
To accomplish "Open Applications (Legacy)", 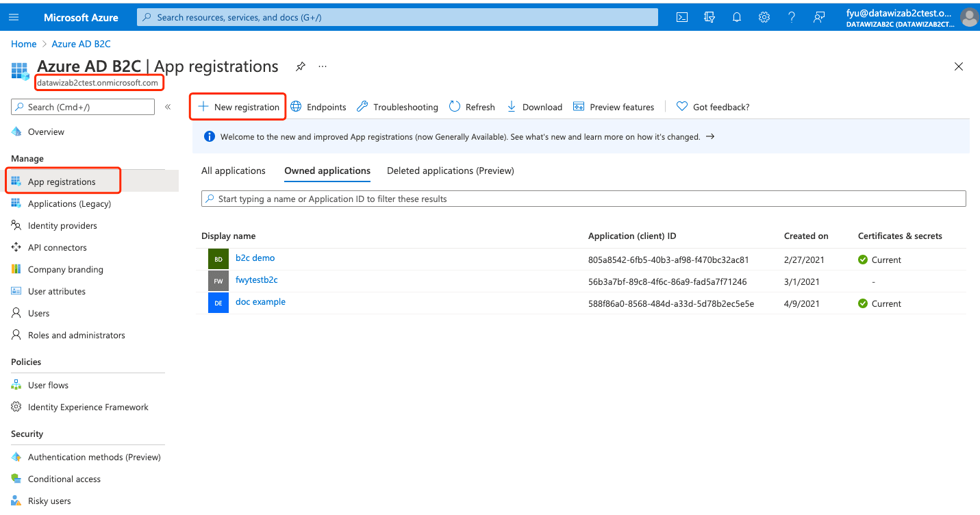I will pos(69,203).
